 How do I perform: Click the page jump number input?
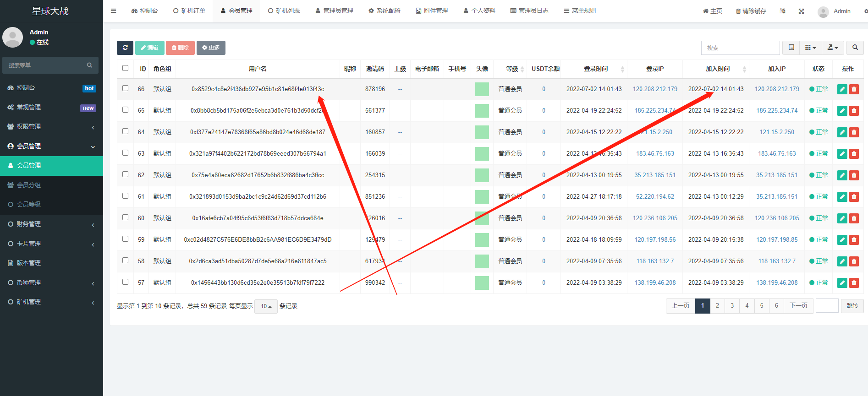[x=827, y=306]
